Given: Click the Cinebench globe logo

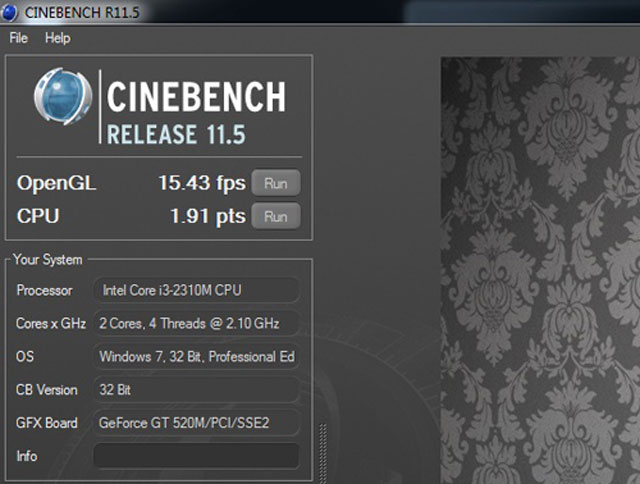Looking at the screenshot, I should point(62,97).
